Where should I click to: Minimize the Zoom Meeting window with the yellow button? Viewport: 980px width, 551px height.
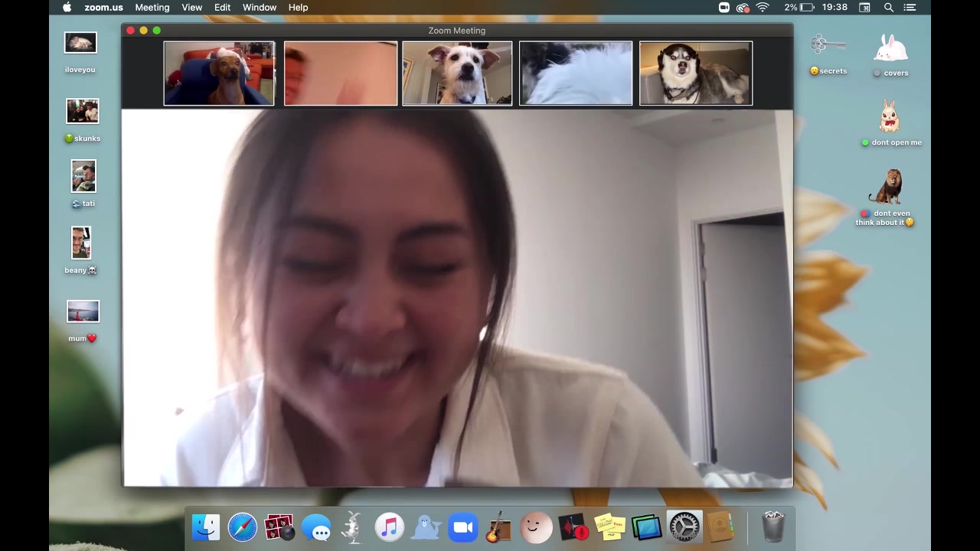(x=144, y=31)
